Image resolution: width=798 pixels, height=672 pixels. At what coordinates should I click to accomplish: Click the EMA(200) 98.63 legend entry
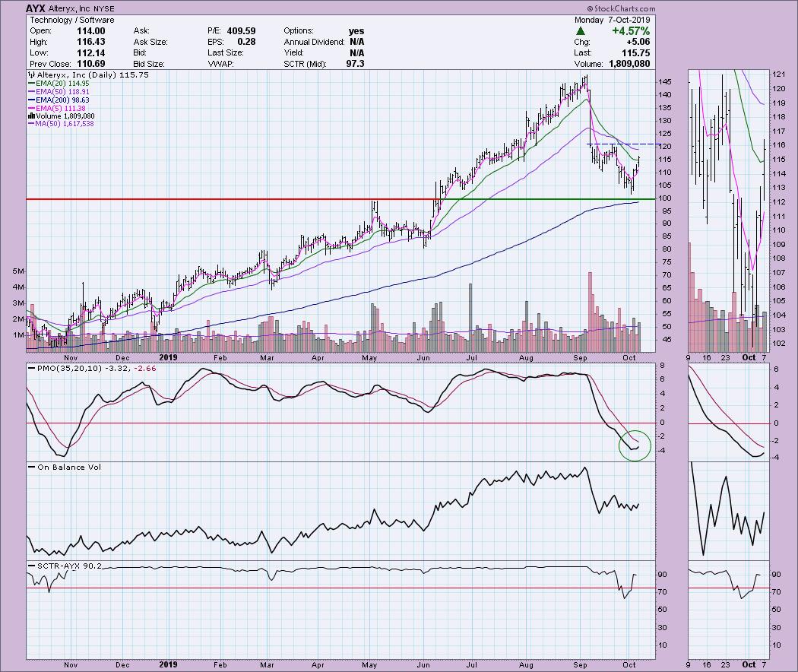(x=59, y=100)
